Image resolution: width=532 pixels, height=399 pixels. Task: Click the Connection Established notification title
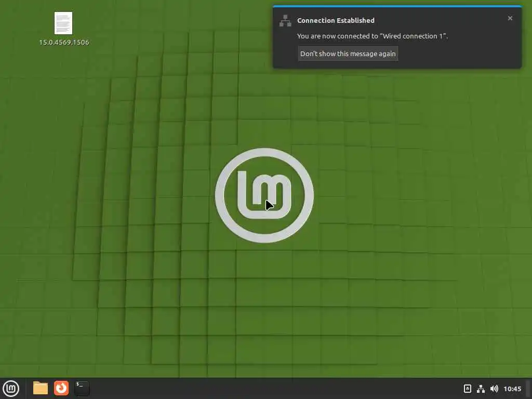click(336, 20)
